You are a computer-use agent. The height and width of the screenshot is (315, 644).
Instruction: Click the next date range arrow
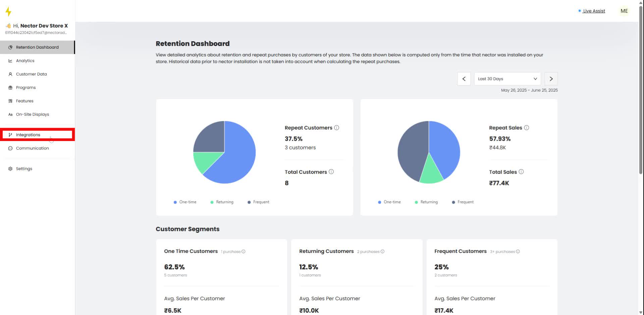[x=551, y=79]
